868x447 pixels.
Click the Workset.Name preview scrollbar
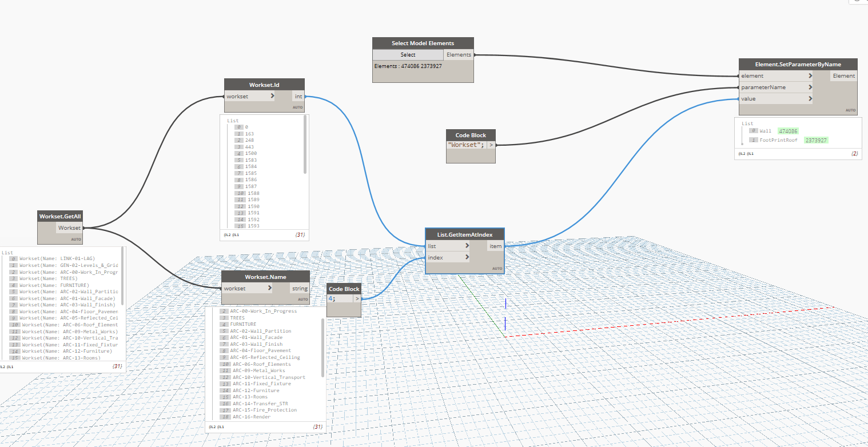[323, 348]
